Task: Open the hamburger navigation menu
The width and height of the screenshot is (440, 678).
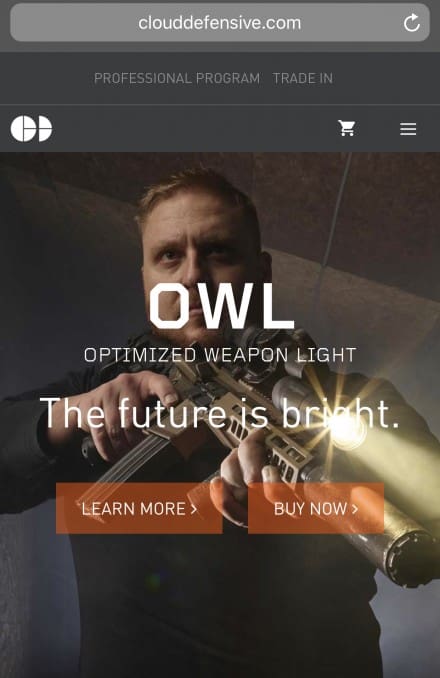Action: click(408, 129)
